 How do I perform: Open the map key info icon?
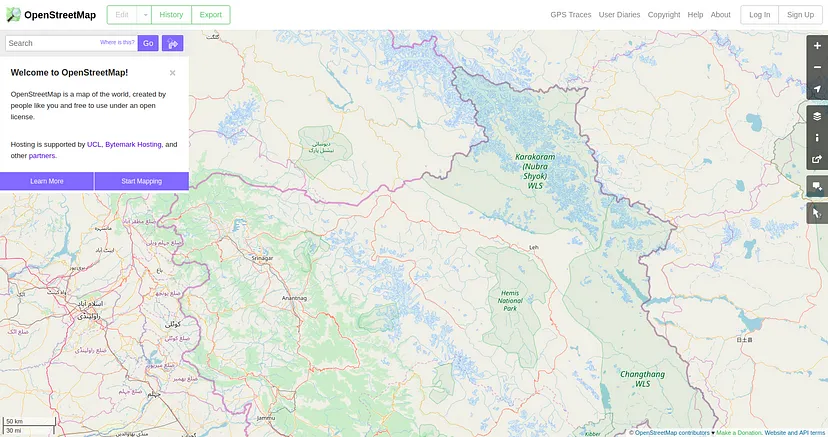(x=817, y=138)
